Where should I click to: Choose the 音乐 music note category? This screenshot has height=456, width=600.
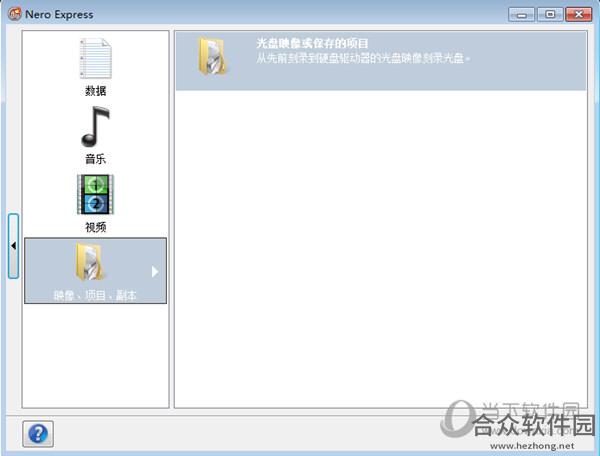pos(95,127)
